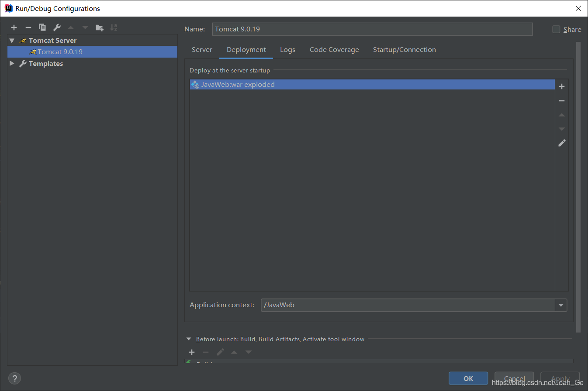Move configuration up in left toolbar
Viewport: 588px width, 391px height.
tap(71, 27)
